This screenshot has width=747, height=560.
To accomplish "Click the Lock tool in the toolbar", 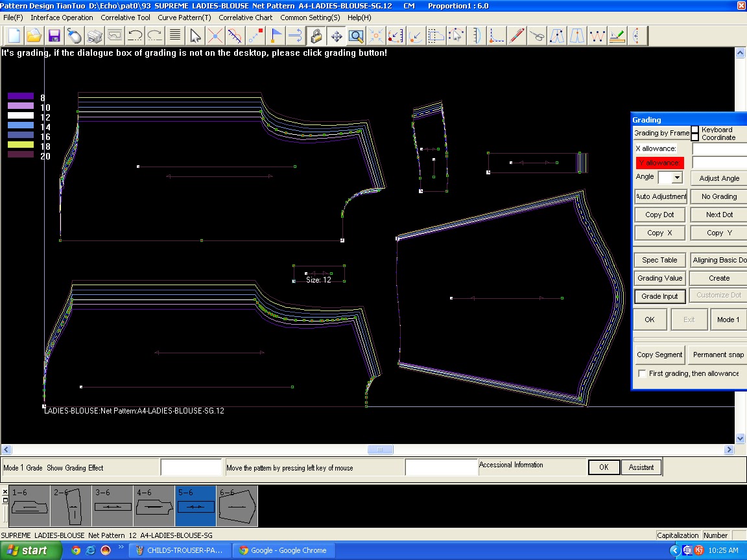I will (316, 36).
